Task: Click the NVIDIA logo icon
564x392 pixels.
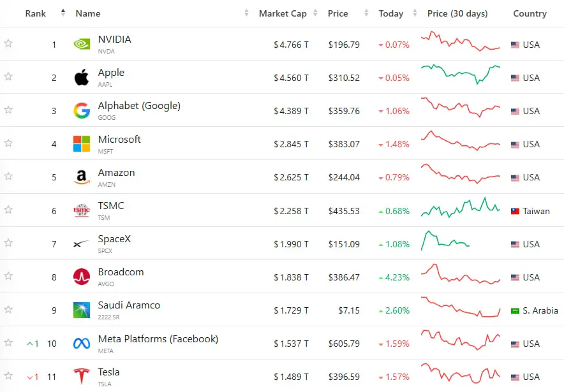Action: (82, 44)
